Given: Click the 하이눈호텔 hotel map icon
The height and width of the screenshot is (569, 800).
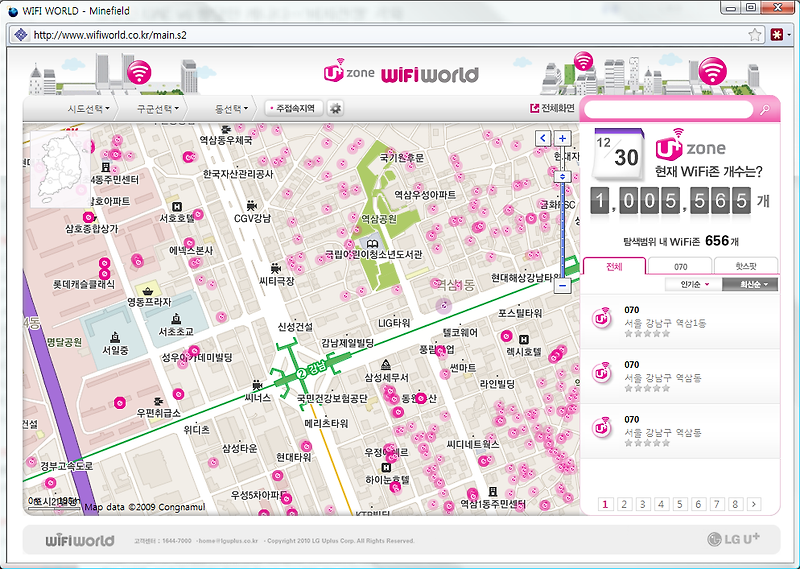Looking at the screenshot, I should click(386, 467).
